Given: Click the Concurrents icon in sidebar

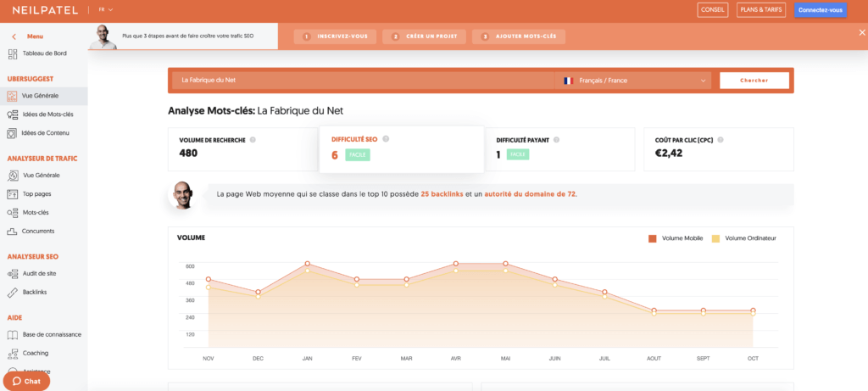Looking at the screenshot, I should point(13,231).
